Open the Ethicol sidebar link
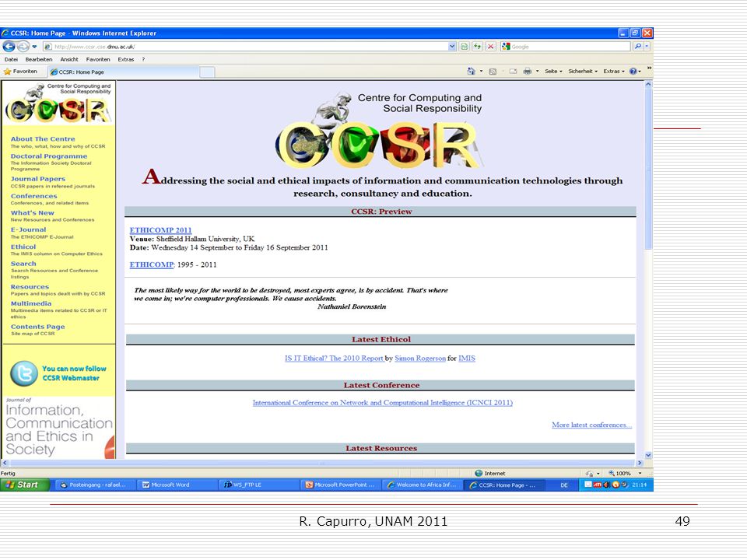The width and height of the screenshot is (747, 560). [23, 247]
